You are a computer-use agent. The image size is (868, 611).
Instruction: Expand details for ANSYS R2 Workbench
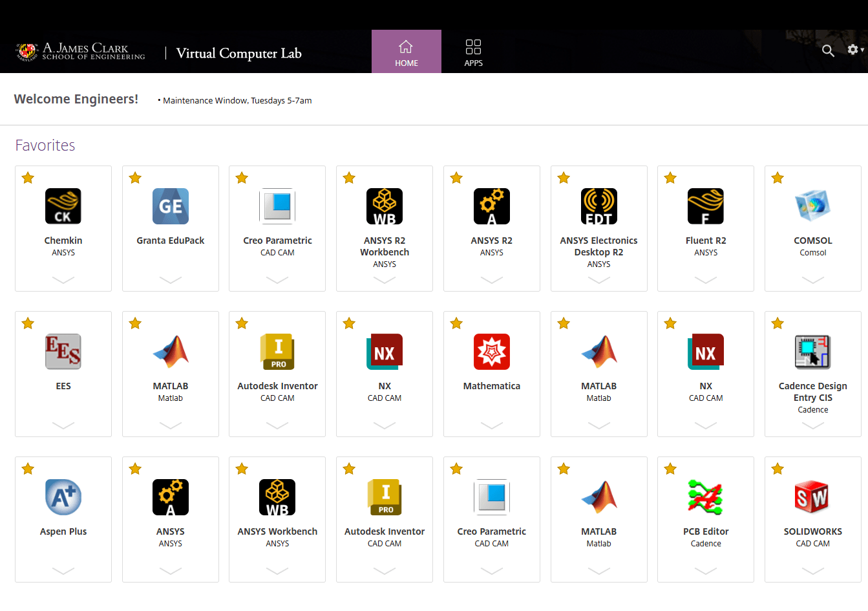pos(384,281)
